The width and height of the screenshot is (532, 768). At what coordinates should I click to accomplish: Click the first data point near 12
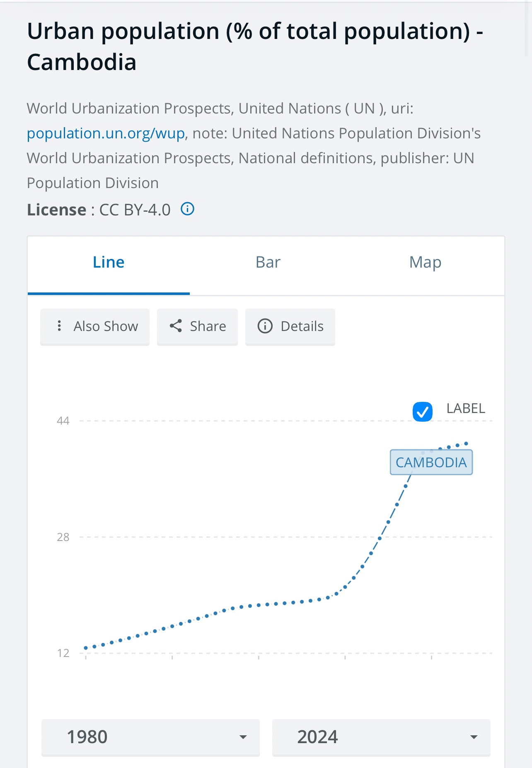point(86,648)
